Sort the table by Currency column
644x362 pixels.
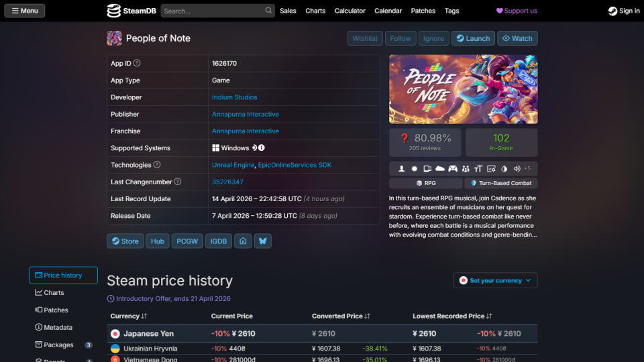point(129,316)
